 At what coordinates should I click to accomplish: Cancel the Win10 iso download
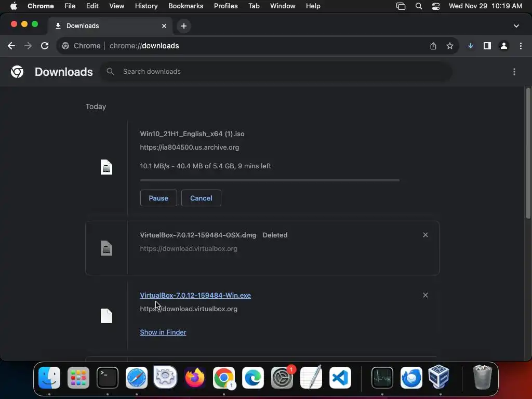[201, 198]
